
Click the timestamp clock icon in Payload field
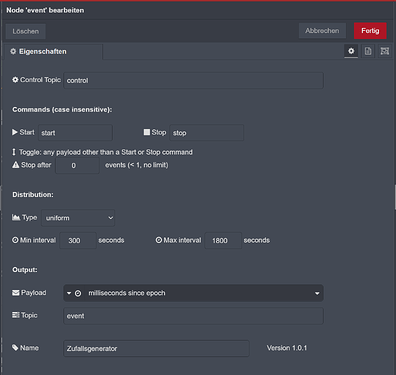tap(78, 293)
